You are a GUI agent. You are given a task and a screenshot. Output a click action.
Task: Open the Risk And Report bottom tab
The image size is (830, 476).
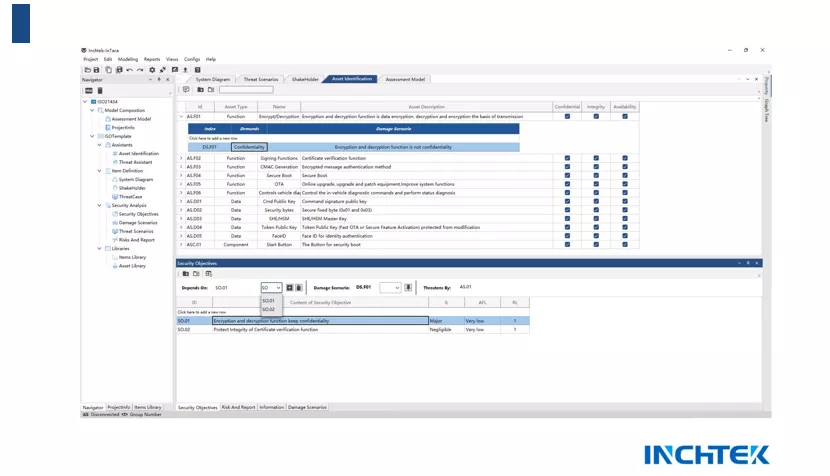coord(238,408)
